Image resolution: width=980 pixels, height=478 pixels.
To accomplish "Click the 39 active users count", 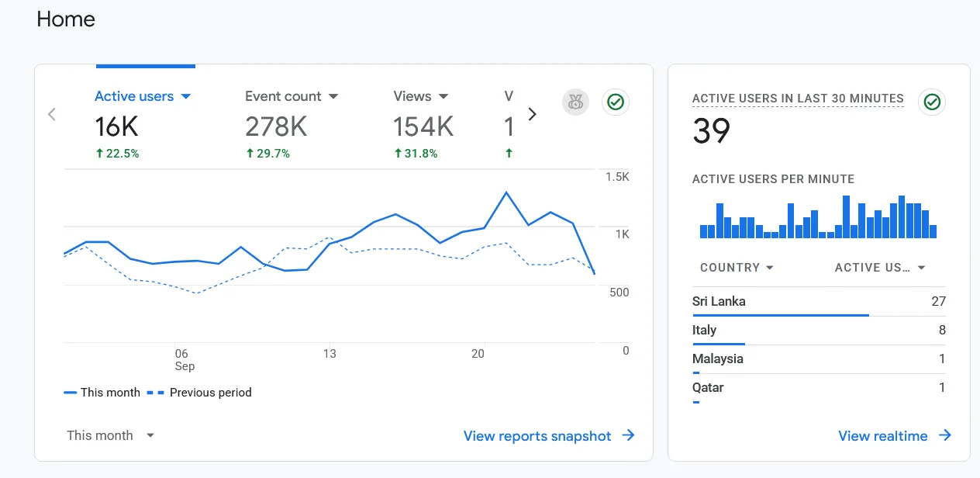I will tap(711, 131).
